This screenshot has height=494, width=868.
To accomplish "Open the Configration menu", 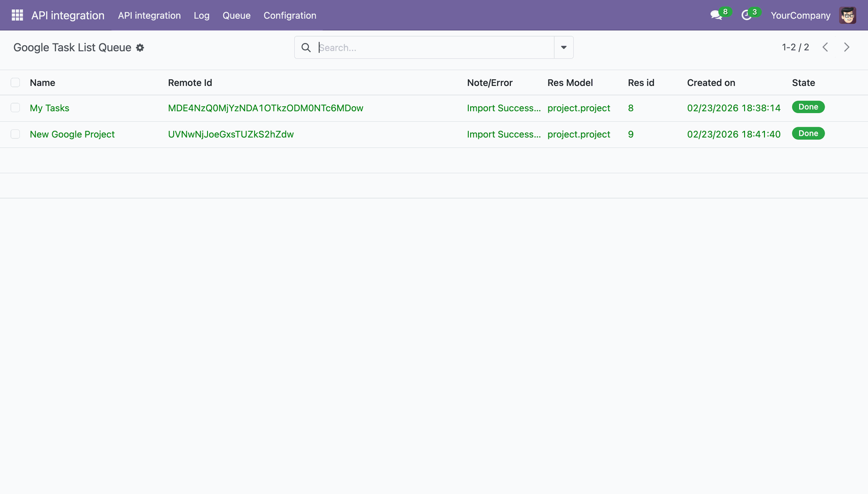I will 290,15.
